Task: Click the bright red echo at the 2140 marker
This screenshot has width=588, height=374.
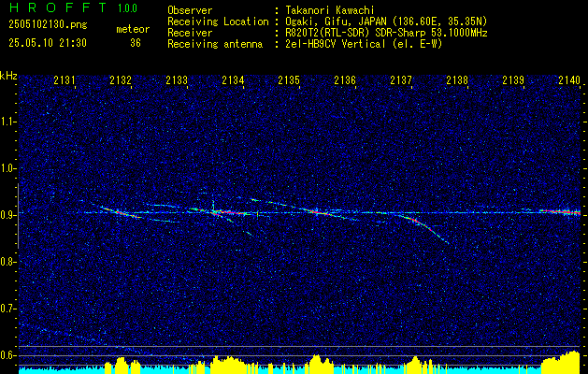Action: tap(561, 212)
